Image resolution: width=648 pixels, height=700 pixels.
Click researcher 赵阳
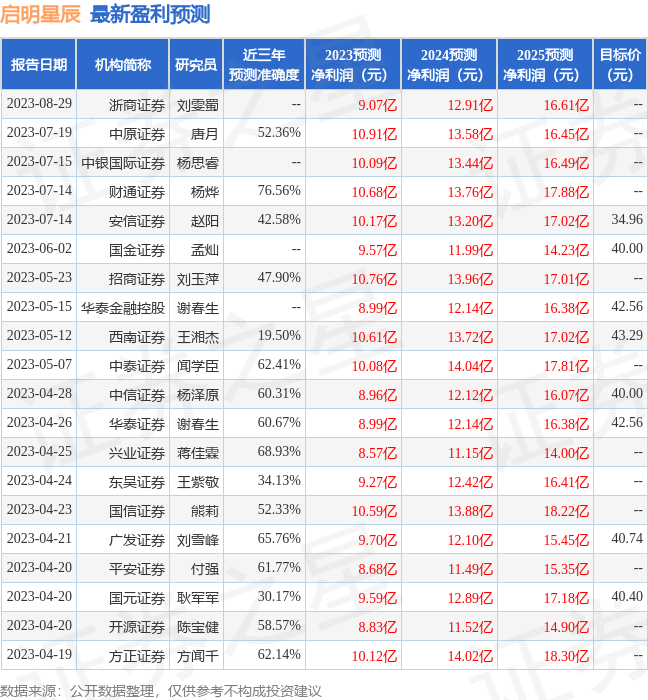click(x=205, y=221)
